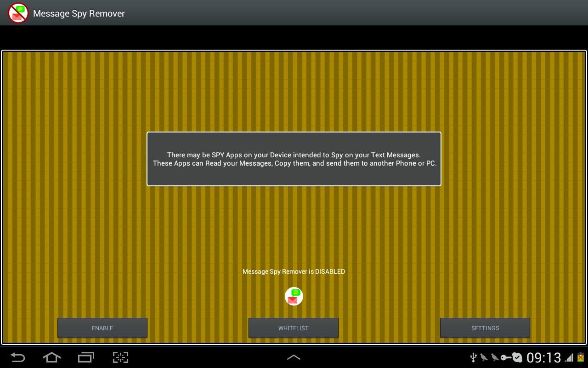Go to Android home screen
588x368 pixels.
pos(51,357)
